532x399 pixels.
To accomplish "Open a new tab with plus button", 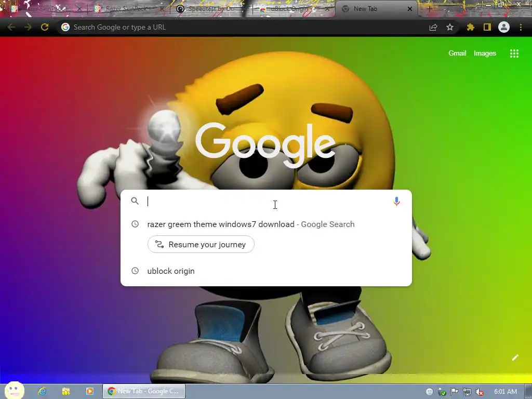I will tap(429, 9).
